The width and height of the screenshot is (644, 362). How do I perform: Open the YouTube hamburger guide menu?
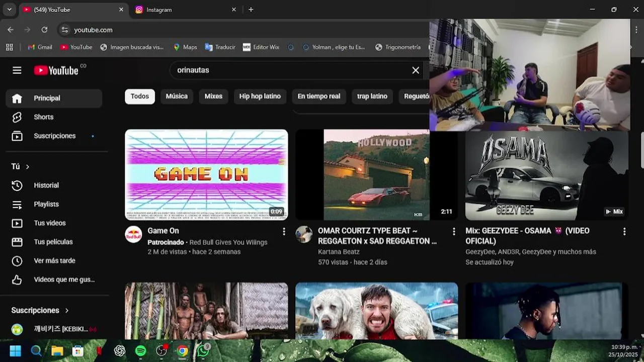coord(17,70)
